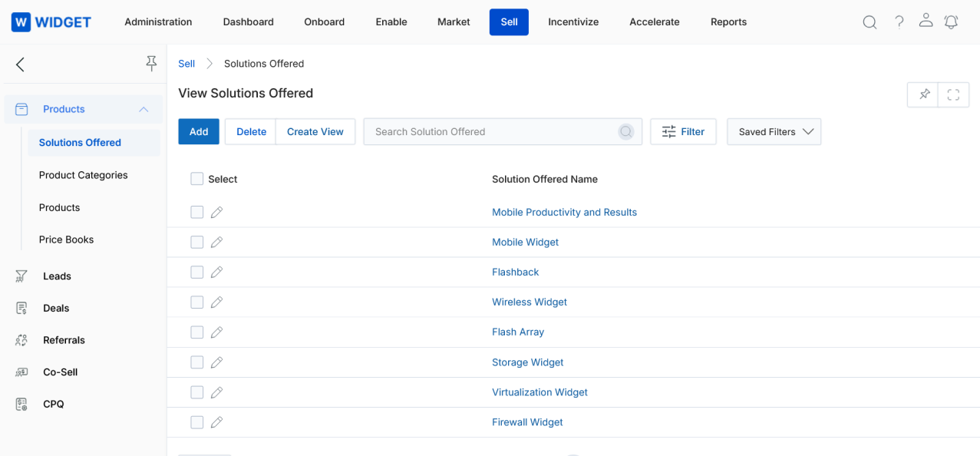Viewport: 980px width, 456px height.
Task: Check the Mobile Widget row checkbox
Action: [197, 242]
